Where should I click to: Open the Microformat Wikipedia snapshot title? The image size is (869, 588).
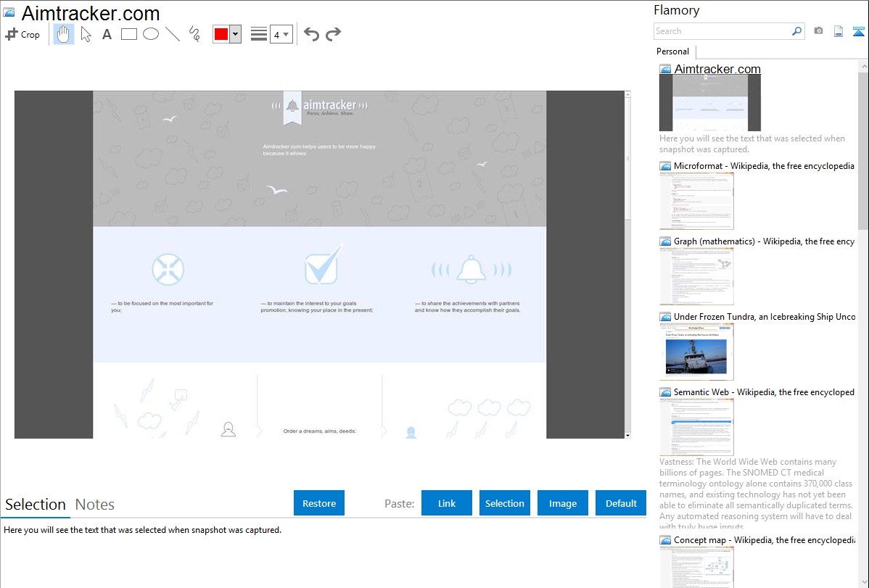pos(764,166)
